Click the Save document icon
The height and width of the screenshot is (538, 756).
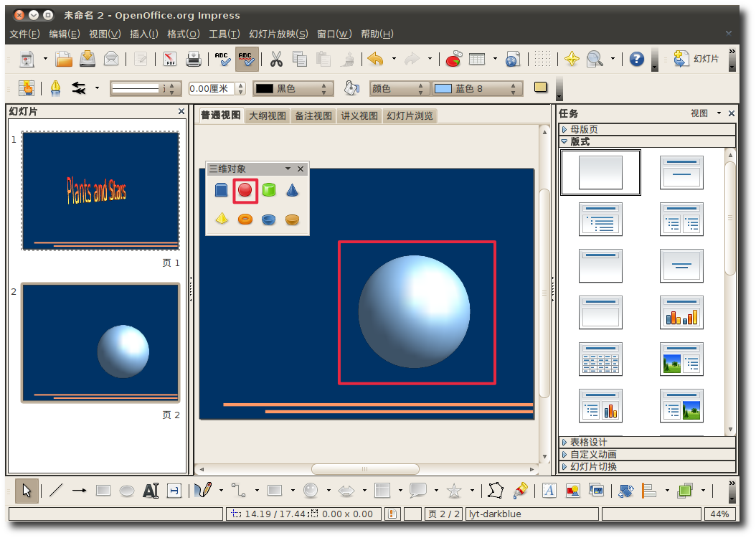point(88,59)
